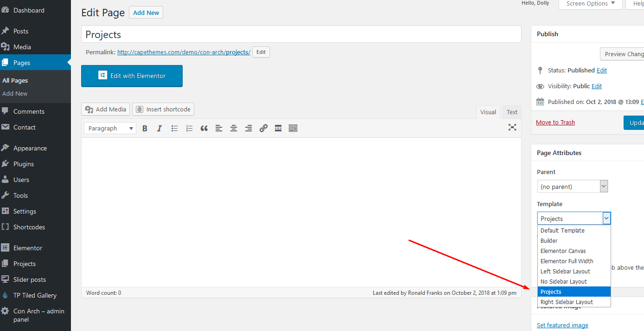Open Plugins in the admin sidebar
The width and height of the screenshot is (644, 331).
(x=24, y=164)
